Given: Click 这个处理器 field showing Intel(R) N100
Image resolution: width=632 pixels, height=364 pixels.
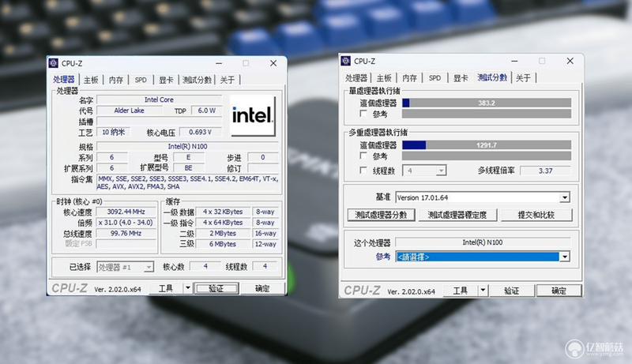Looking at the screenshot, I should click(483, 242).
